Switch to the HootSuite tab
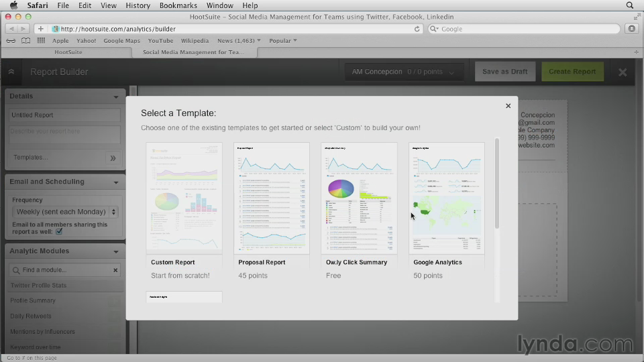This screenshot has height=362, width=644. point(68,52)
